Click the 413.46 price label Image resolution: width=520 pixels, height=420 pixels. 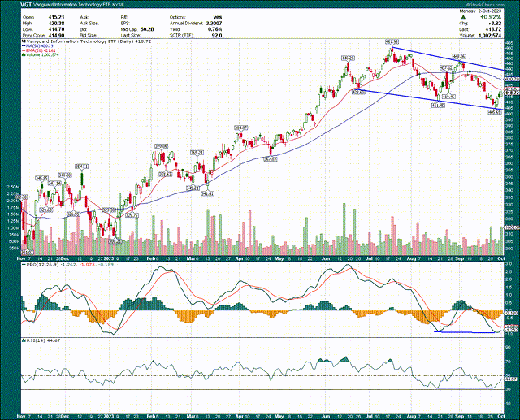[449, 97]
